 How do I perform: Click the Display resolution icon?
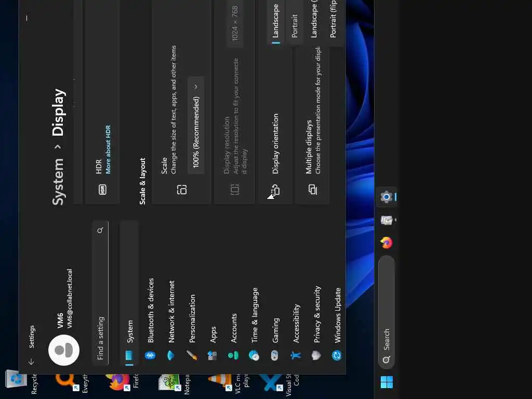235,189
